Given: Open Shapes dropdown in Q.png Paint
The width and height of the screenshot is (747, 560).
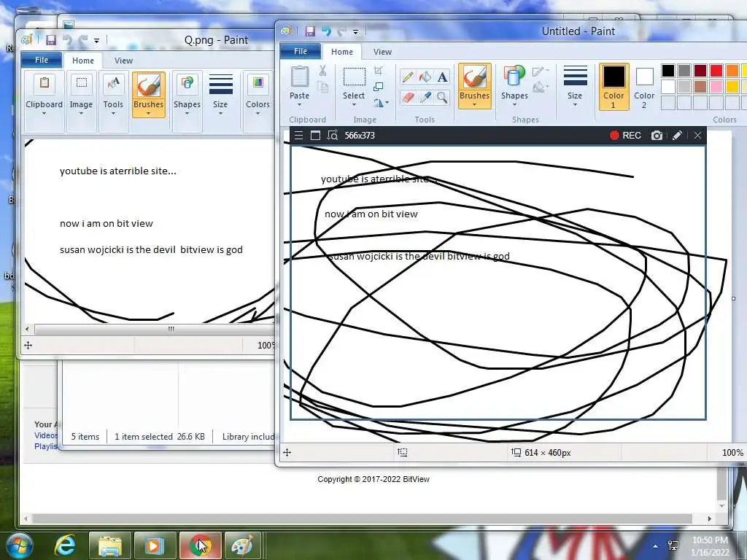Looking at the screenshot, I should click(187, 101).
